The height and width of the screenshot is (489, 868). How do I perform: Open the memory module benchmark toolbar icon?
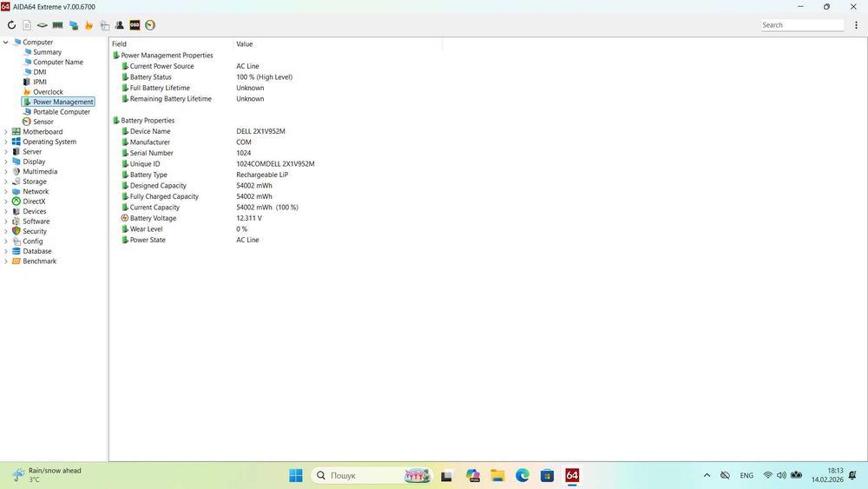pos(57,25)
